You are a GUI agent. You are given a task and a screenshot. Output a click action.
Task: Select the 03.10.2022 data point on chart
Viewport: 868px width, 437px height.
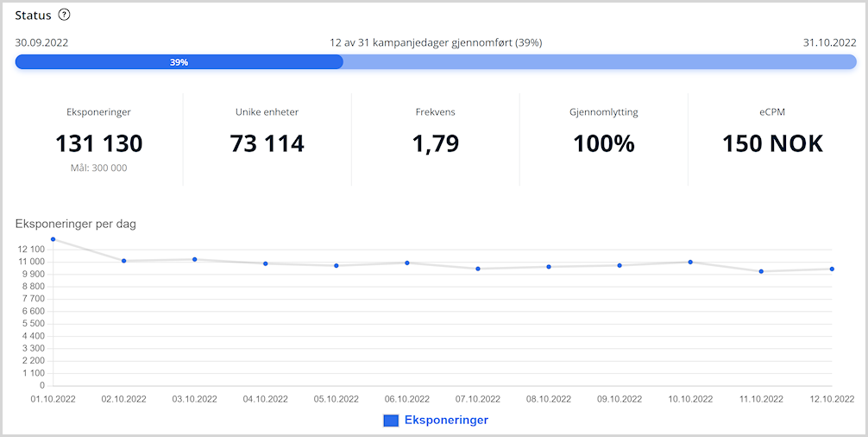coord(195,259)
